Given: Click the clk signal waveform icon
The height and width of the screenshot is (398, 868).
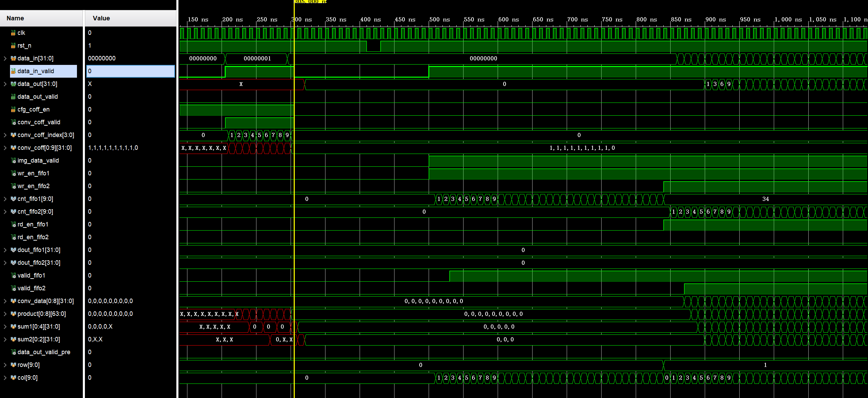Looking at the screenshot, I should tap(12, 33).
